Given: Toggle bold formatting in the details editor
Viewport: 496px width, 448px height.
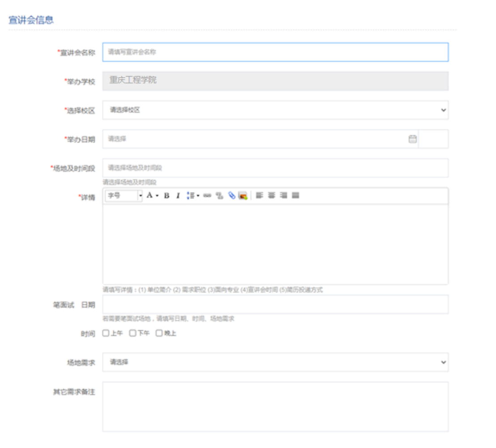Looking at the screenshot, I should point(167,196).
